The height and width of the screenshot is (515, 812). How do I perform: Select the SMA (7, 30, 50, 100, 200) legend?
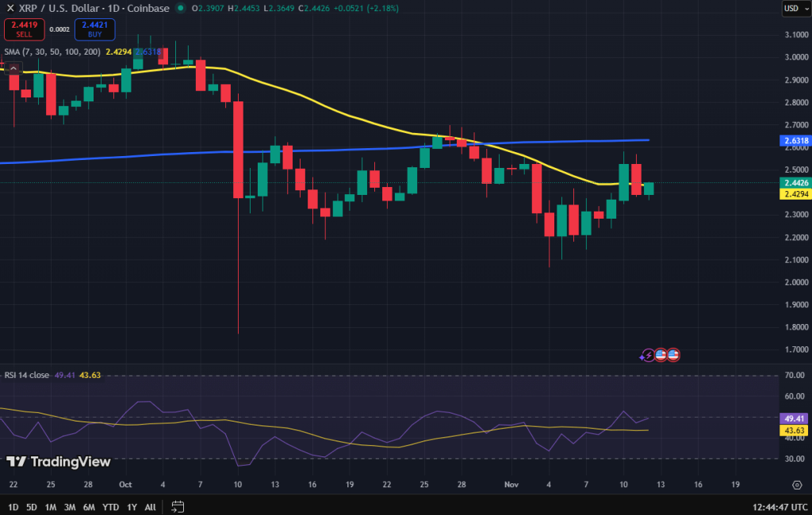[52, 51]
